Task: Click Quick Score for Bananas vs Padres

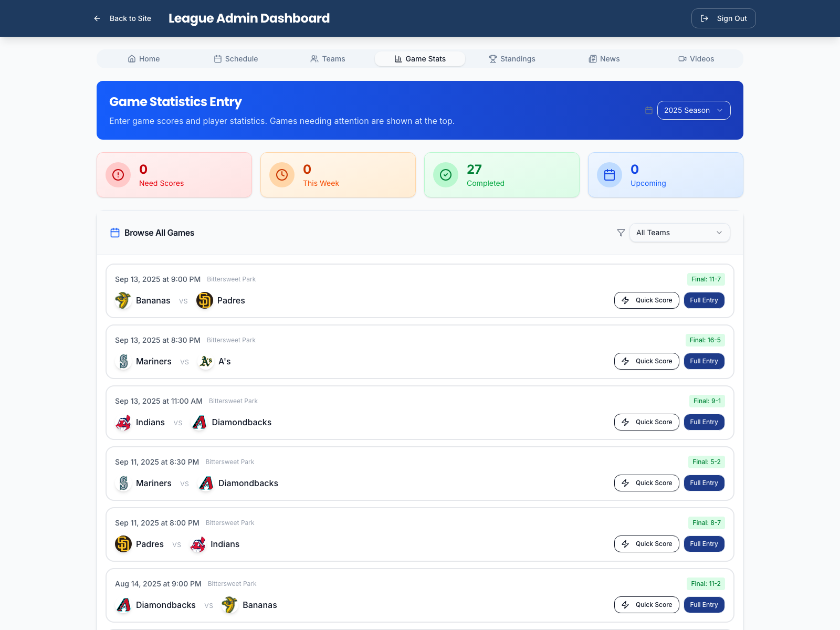Action: [x=646, y=300]
